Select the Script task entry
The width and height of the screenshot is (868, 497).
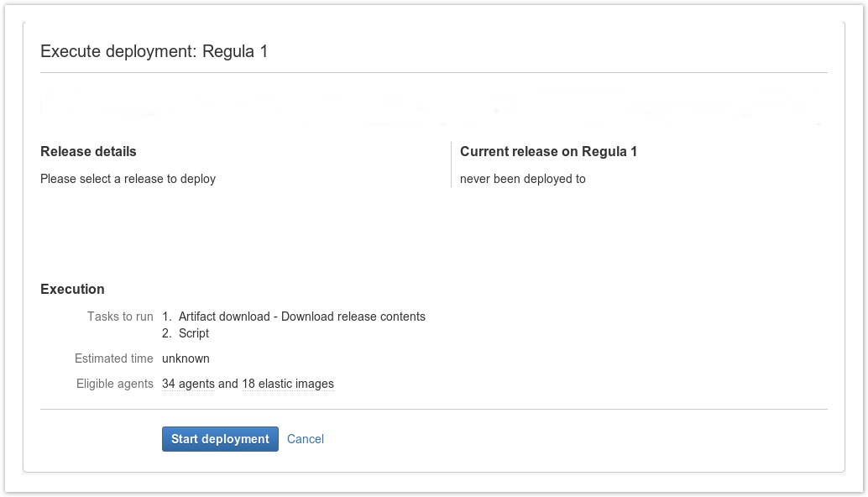(x=194, y=333)
